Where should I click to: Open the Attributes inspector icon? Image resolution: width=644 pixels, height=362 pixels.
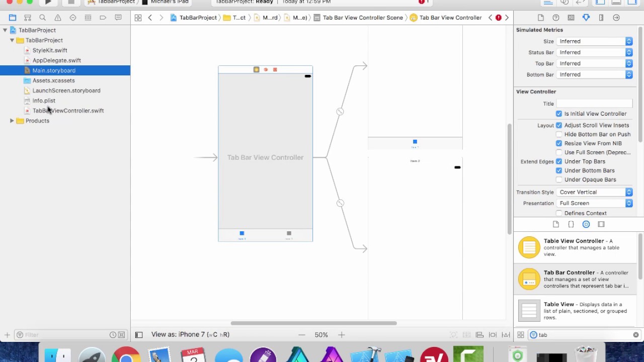[586, 18]
